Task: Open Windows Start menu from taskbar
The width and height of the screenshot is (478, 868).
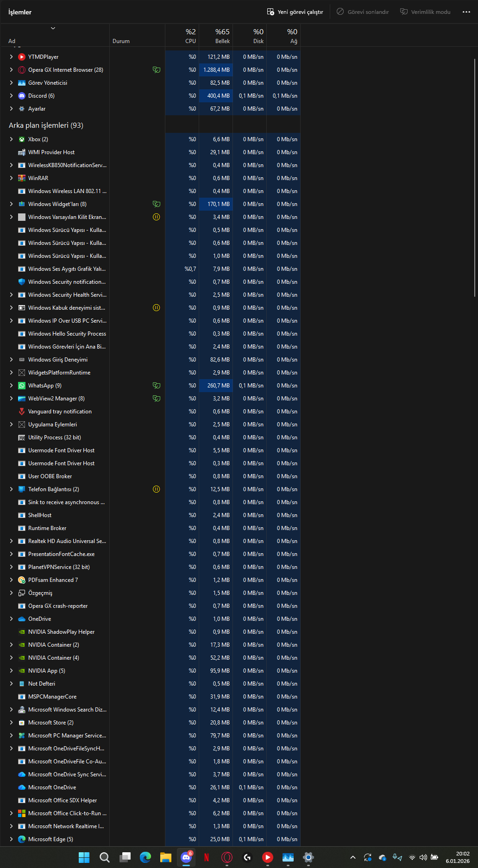Action: click(x=84, y=857)
